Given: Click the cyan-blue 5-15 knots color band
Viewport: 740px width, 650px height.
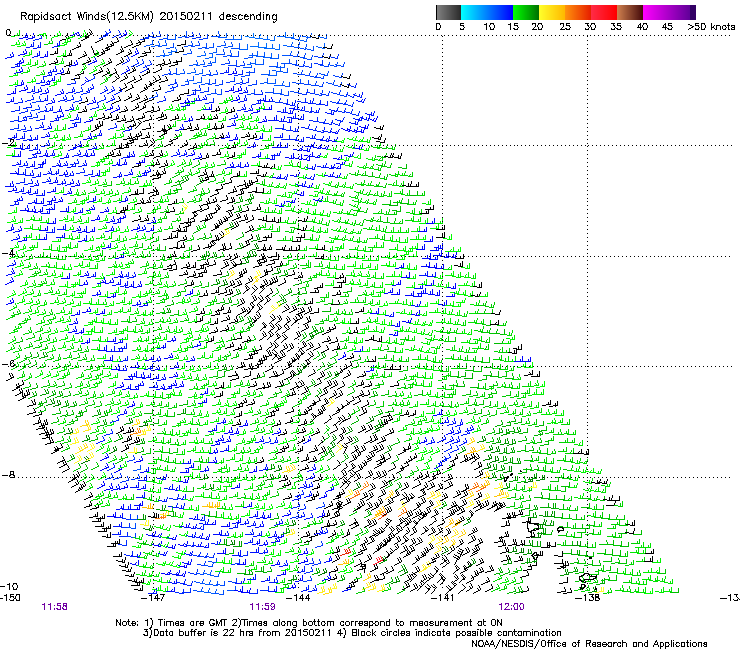Looking at the screenshot, I should [487, 12].
